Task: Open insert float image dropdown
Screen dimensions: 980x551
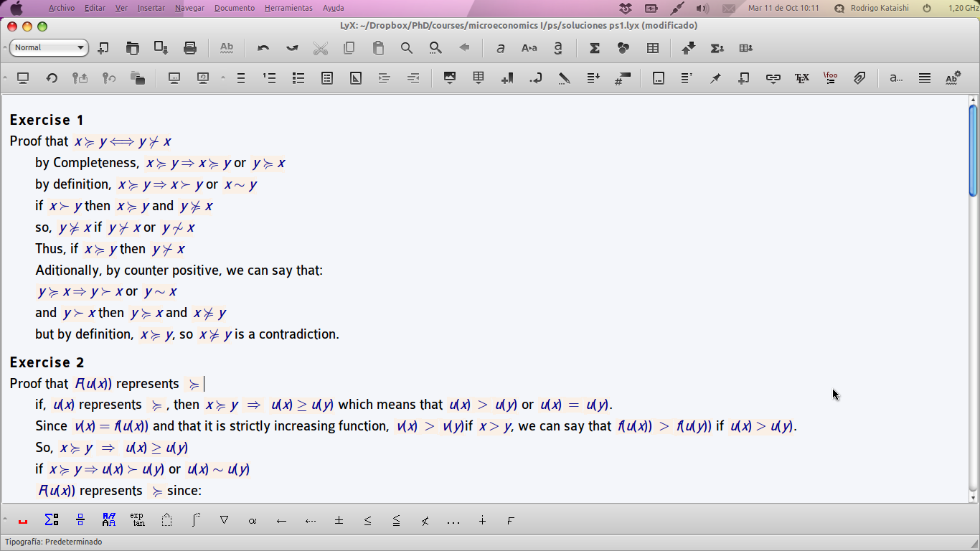Action: click(x=450, y=78)
